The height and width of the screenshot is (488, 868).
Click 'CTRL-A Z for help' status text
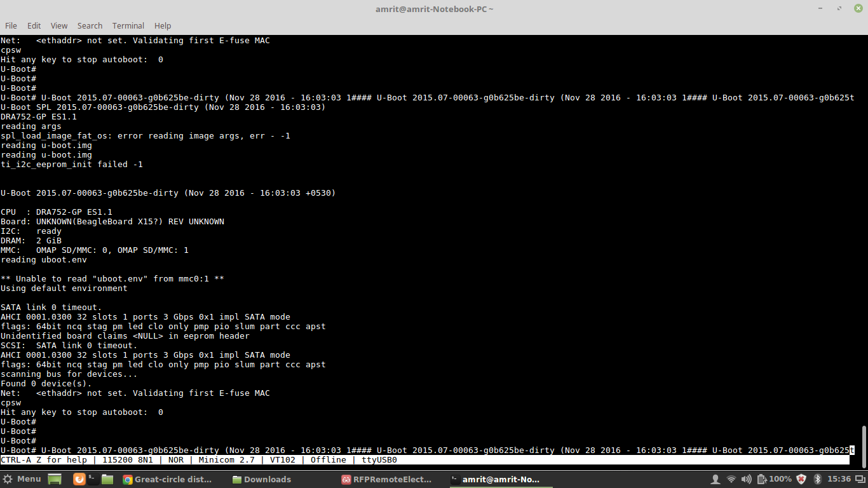44,460
